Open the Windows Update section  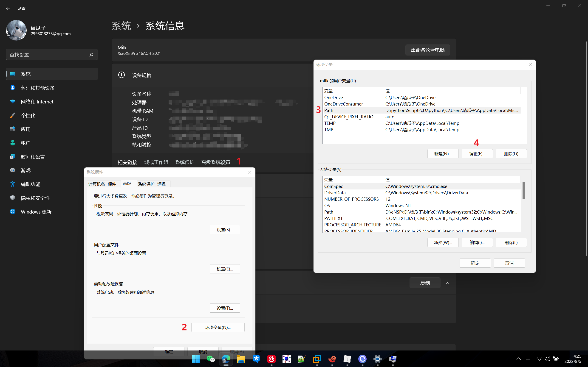click(x=36, y=212)
